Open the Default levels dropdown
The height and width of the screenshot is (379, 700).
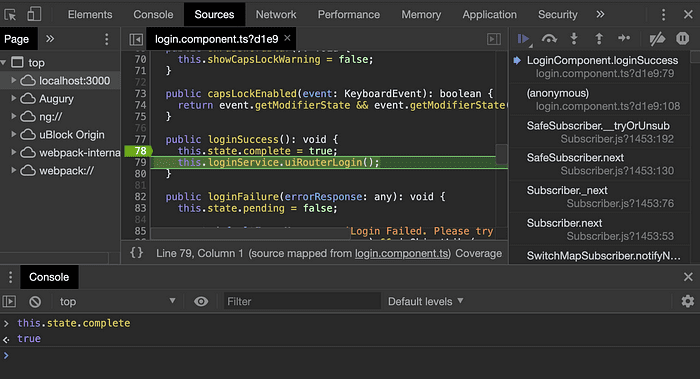(x=425, y=302)
